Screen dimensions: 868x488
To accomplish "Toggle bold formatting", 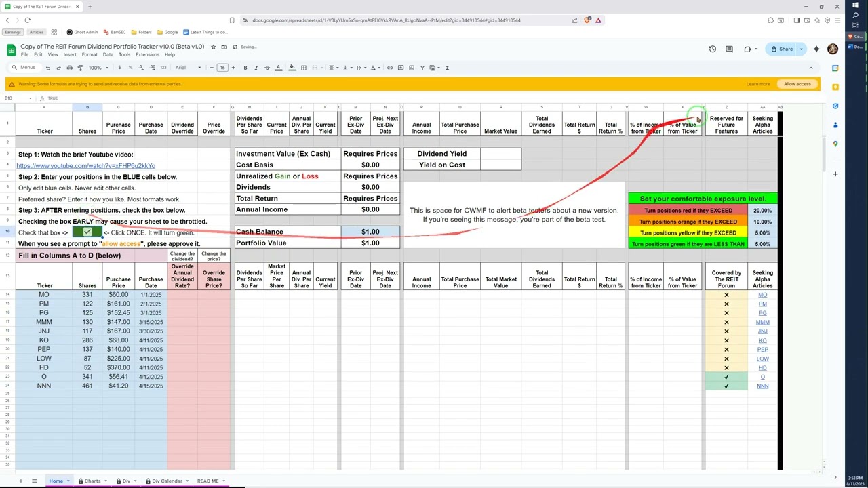I will tap(245, 68).
